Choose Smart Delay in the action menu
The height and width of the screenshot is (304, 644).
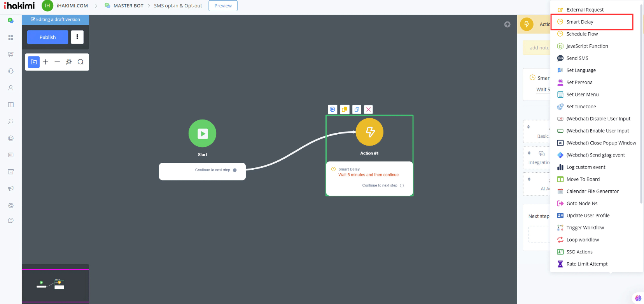579,22
